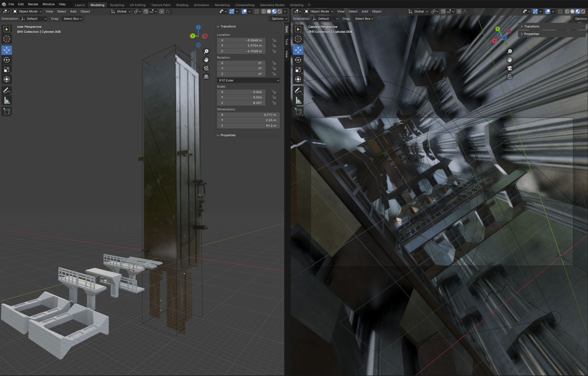Select the Annotate tool

[x=6, y=90]
